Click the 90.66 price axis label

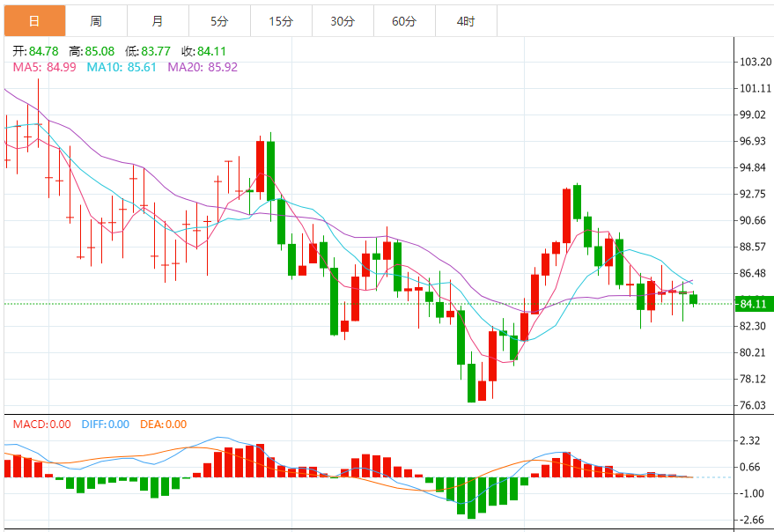pyautogui.click(x=753, y=220)
